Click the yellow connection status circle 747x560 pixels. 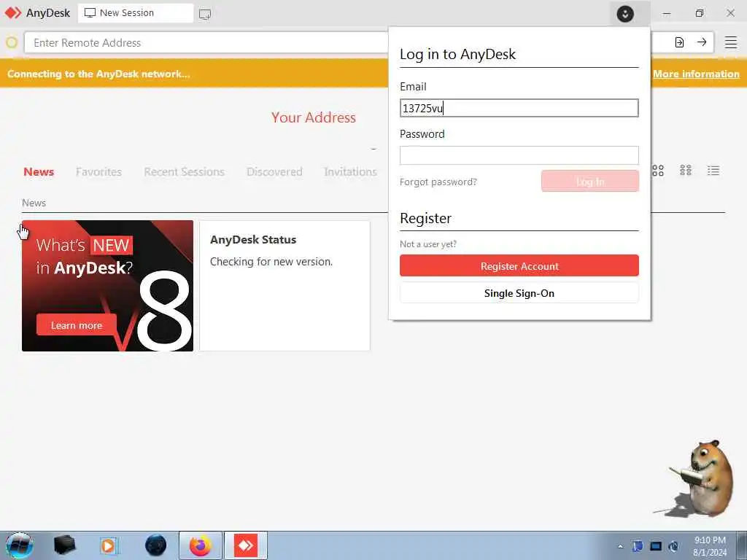[12, 42]
